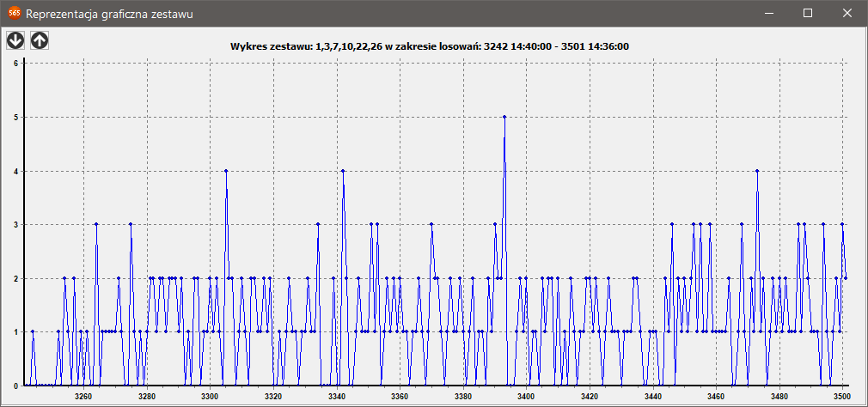Click x-axis label 3380
The image size is (868, 407).
462,396
